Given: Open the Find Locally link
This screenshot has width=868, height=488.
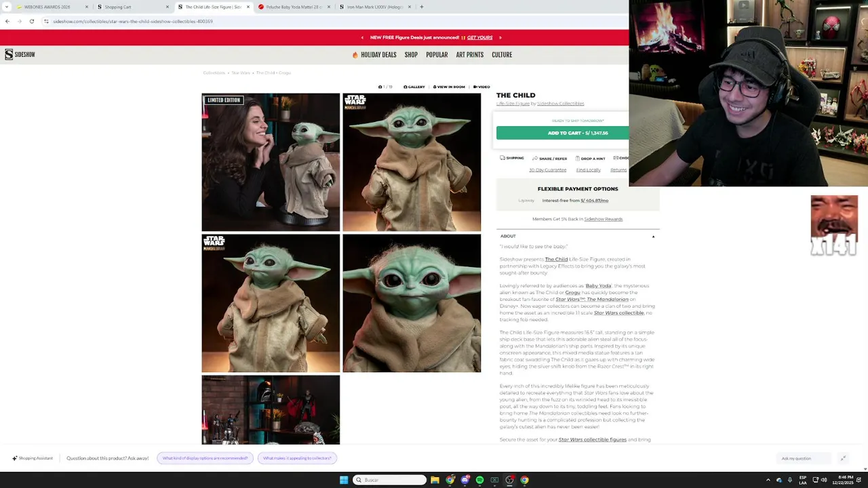Looking at the screenshot, I should (x=589, y=170).
